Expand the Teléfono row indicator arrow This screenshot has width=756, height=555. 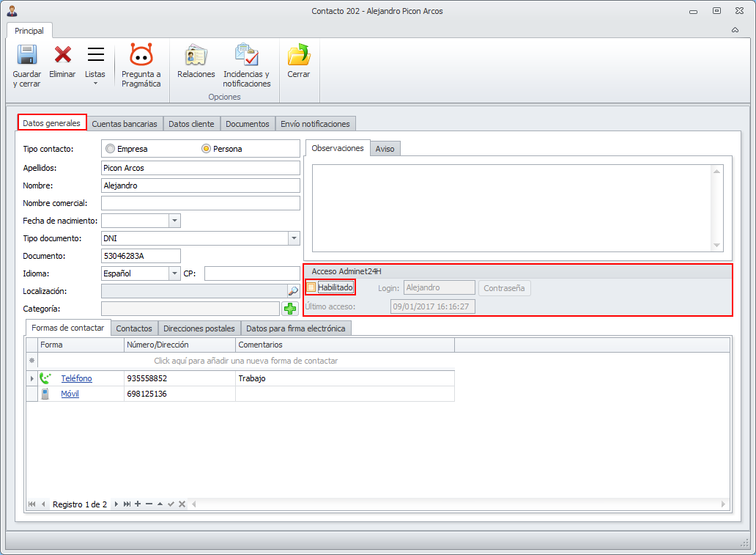[x=31, y=378]
